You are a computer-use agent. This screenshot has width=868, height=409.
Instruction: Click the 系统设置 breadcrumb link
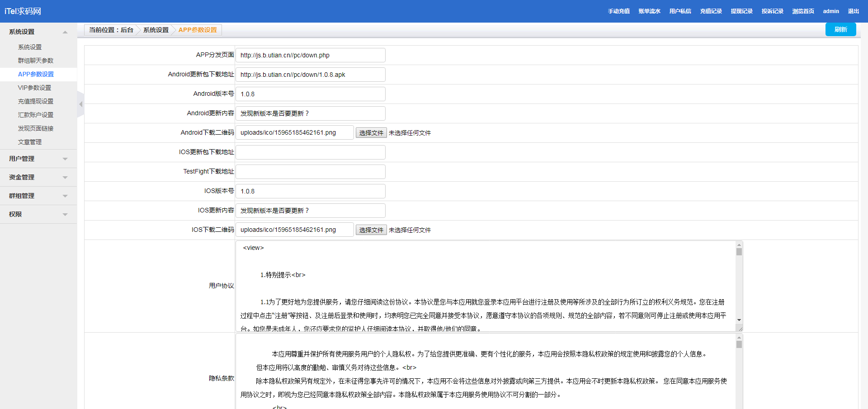pos(156,30)
